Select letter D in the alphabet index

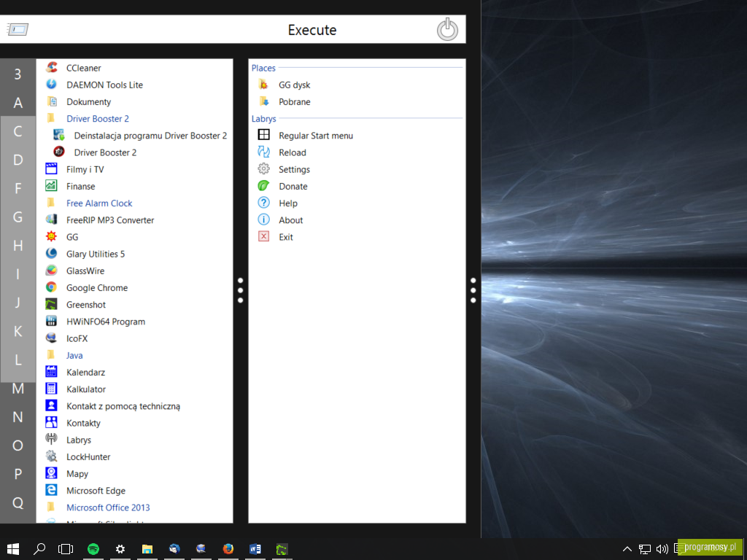click(x=18, y=160)
